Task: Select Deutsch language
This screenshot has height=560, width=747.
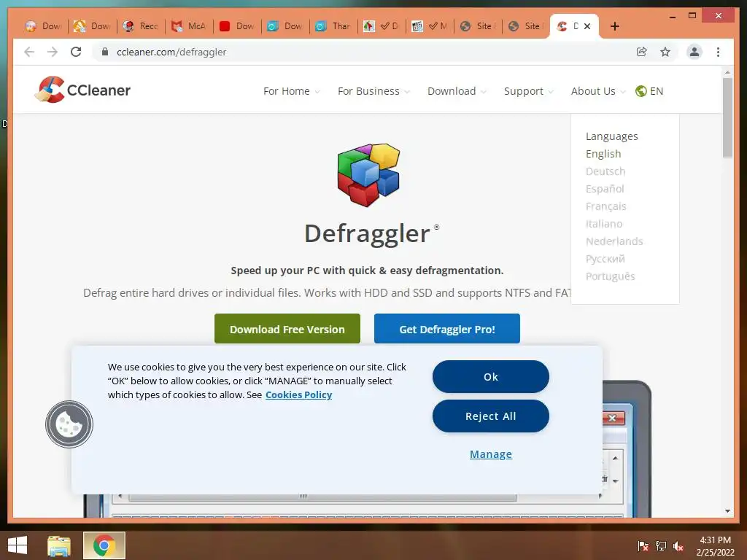Action: pyautogui.click(x=605, y=171)
